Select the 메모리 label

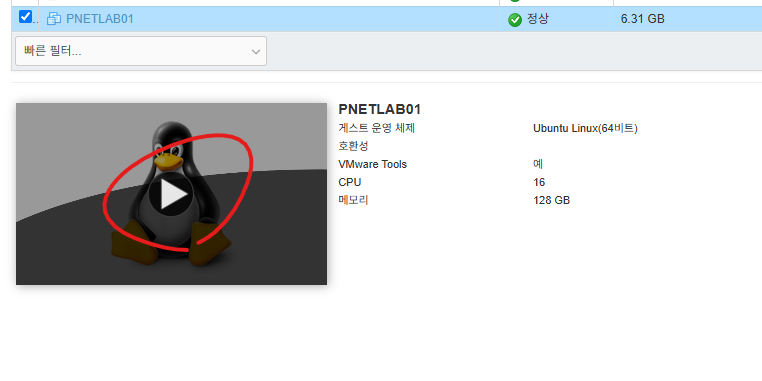[353, 200]
